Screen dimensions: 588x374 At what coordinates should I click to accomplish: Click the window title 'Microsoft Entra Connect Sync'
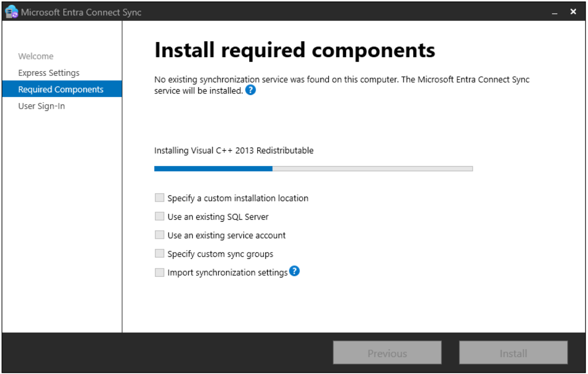coord(81,12)
